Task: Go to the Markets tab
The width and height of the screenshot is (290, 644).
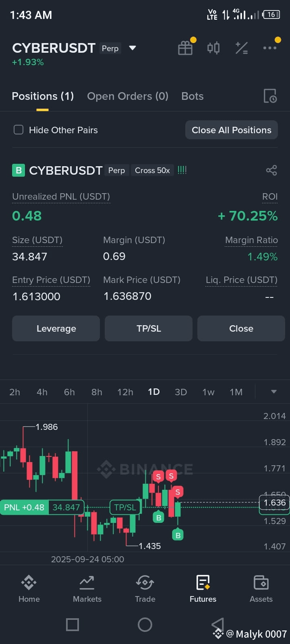Action: coord(87,588)
